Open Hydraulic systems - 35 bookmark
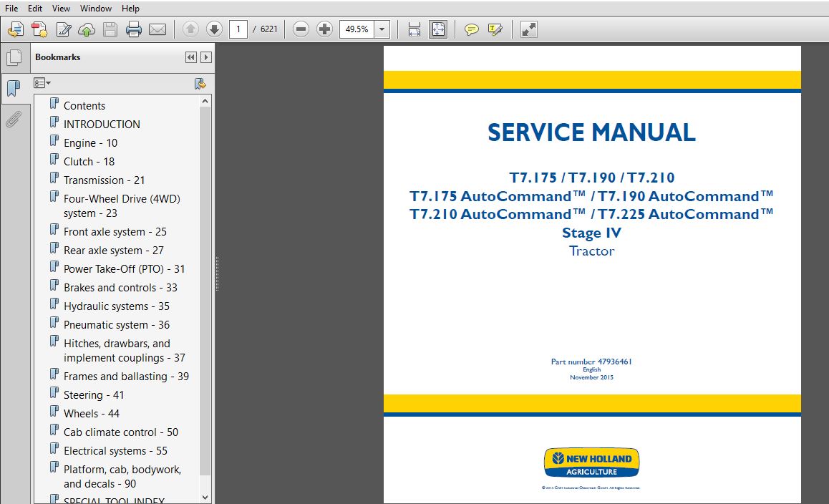The image size is (829, 504). click(x=116, y=306)
